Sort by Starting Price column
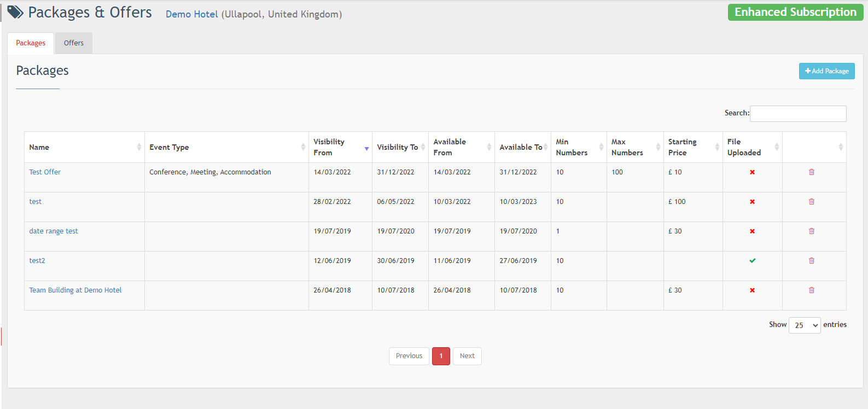The image size is (868, 409). pyautogui.click(x=693, y=147)
